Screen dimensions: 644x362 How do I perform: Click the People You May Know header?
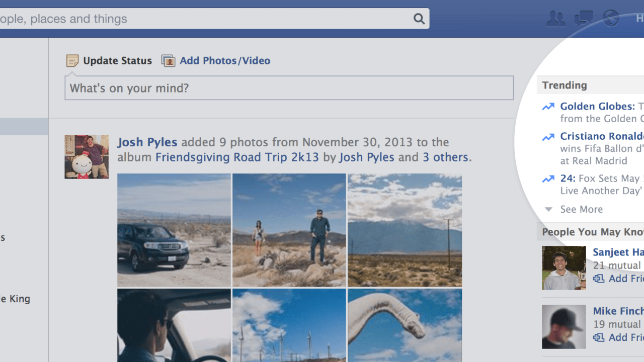pos(593,232)
